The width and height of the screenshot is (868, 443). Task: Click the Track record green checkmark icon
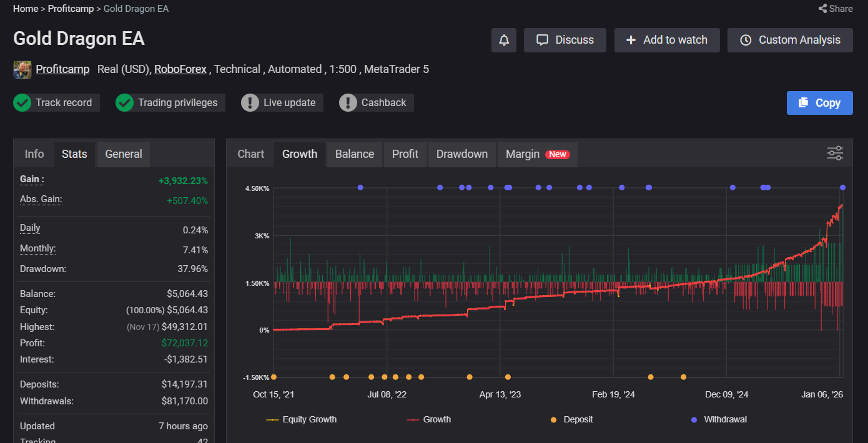pos(22,103)
